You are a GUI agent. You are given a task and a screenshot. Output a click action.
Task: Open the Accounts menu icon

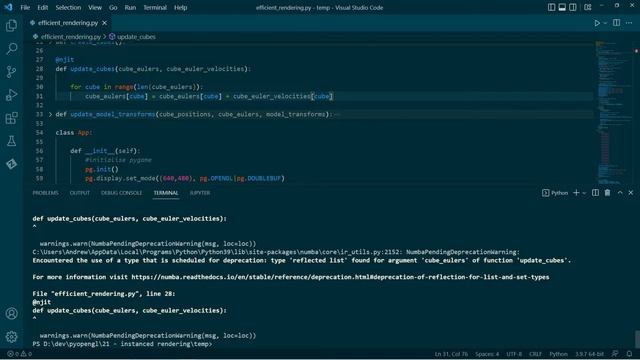point(11,313)
